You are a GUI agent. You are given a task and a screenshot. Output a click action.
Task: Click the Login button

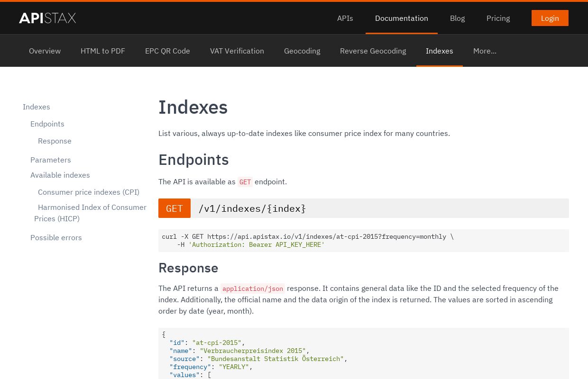click(x=550, y=18)
